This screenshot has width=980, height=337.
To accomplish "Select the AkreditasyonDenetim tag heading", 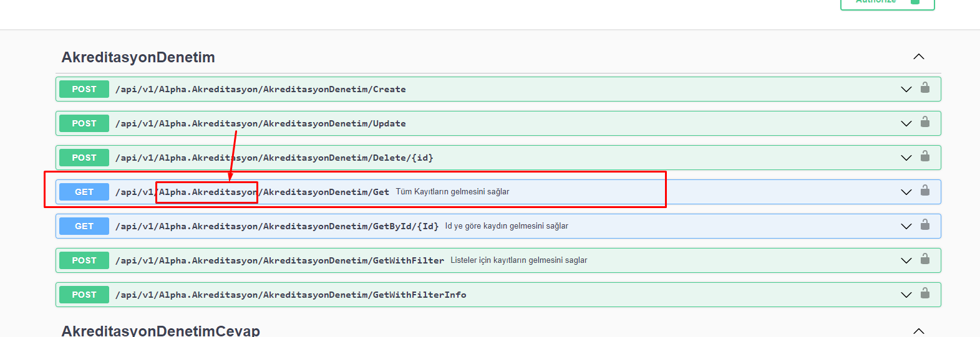I will point(138,57).
